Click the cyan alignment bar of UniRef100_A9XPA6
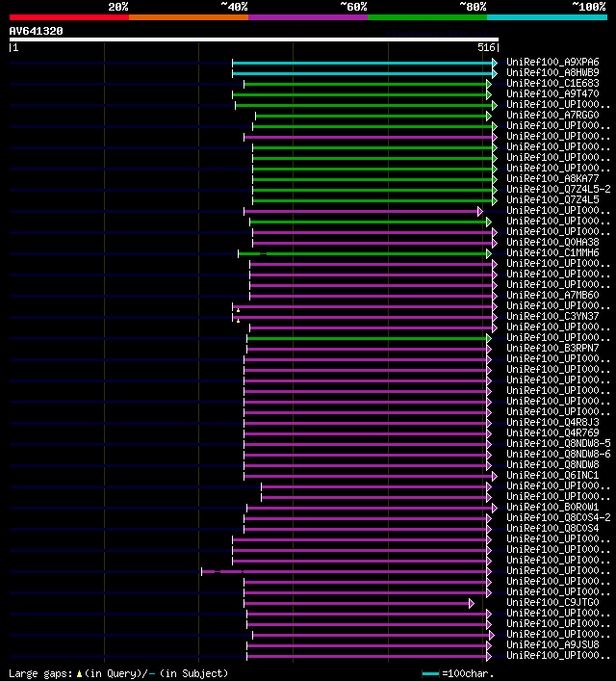This screenshot has height=681, width=616. [363, 63]
